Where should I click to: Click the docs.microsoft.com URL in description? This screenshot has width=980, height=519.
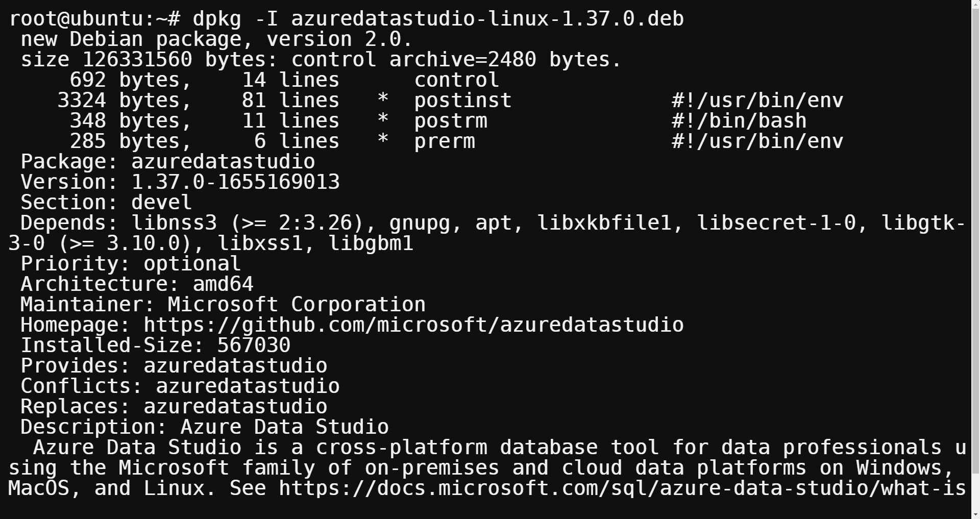click(x=622, y=488)
